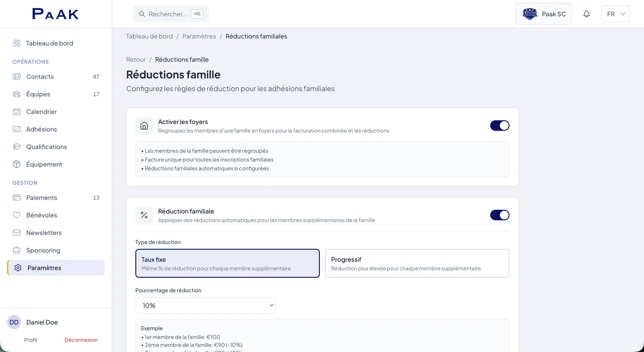This screenshot has width=644, height=352.
Task: Select the Progressif reduction type
Action: point(417,263)
